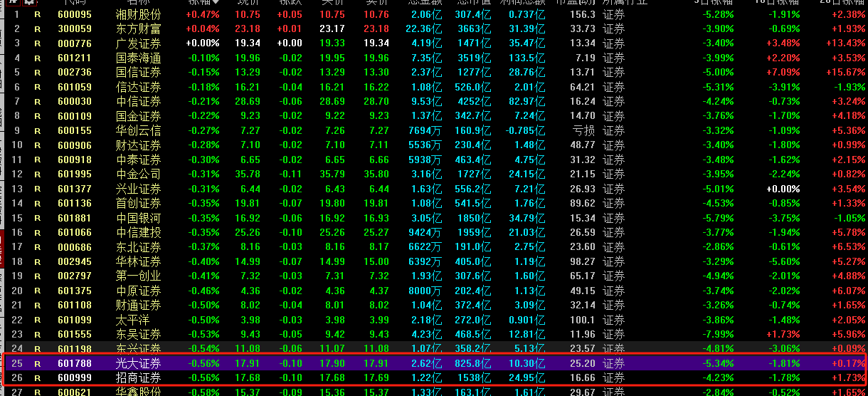Screen dimensions: 868x396
Task: Click stock code 600095
Action: [75, 14]
